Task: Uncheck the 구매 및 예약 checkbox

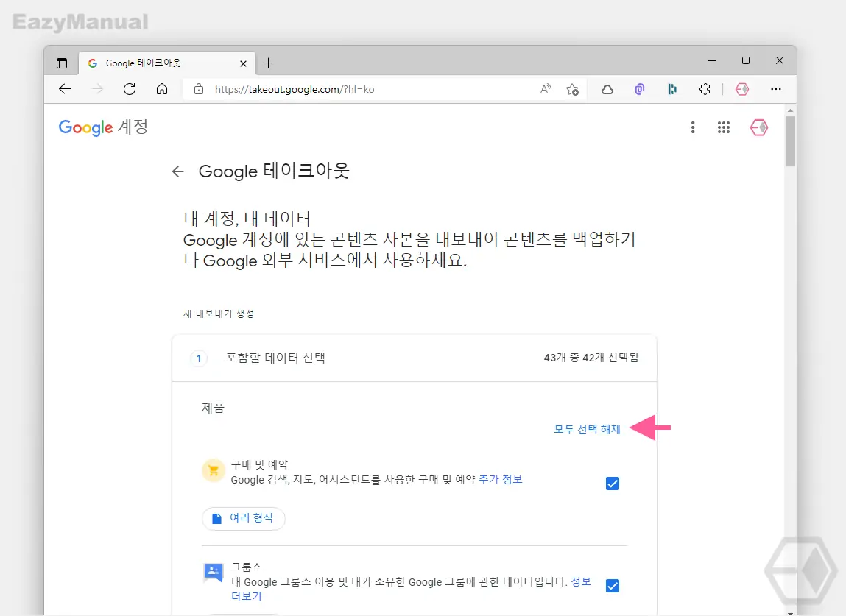Action: coord(613,484)
